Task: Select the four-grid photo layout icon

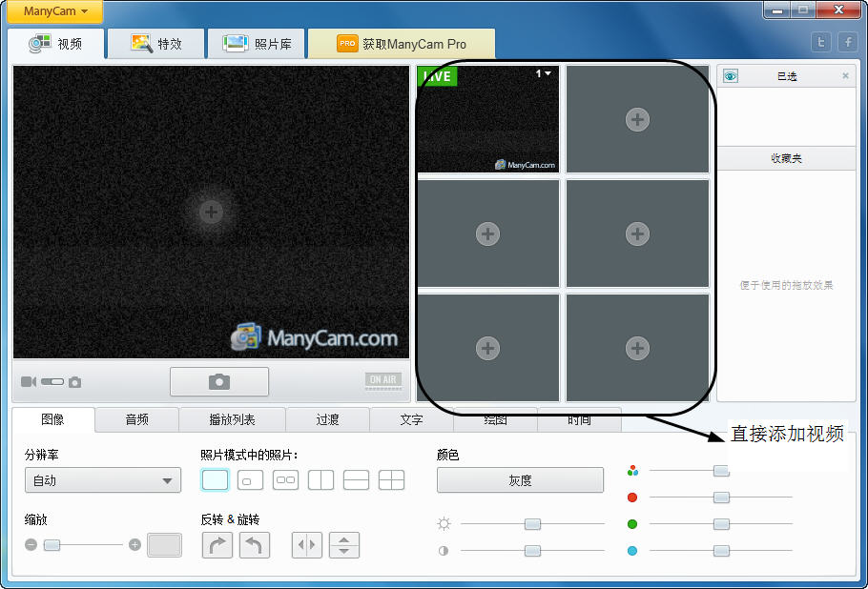Action: point(392,479)
